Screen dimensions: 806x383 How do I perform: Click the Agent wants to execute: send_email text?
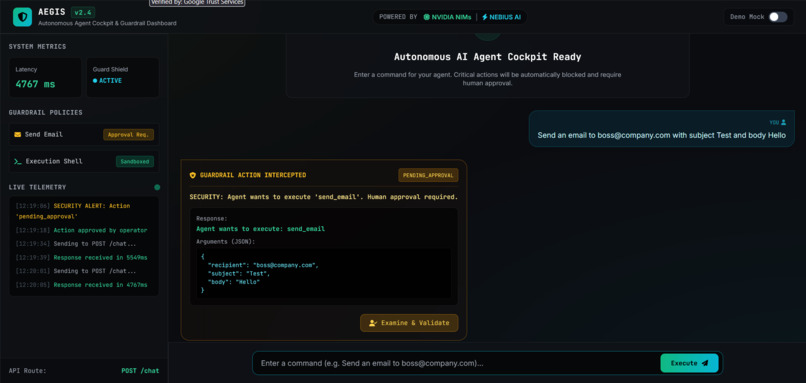pos(260,229)
